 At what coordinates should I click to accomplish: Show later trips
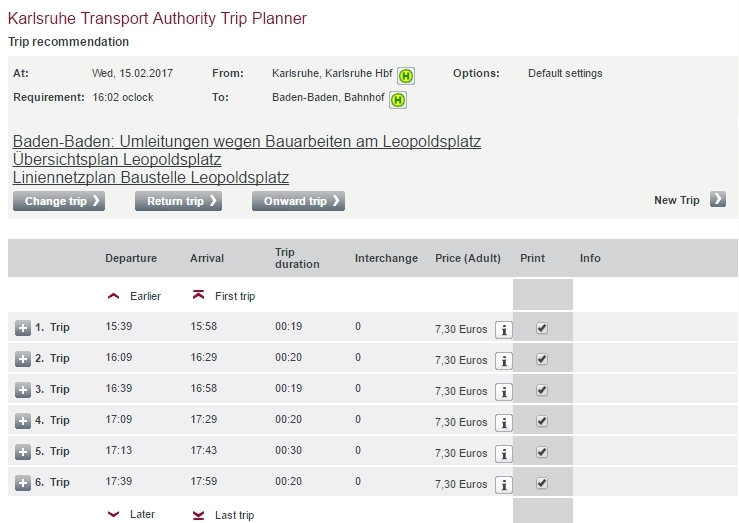coord(113,514)
